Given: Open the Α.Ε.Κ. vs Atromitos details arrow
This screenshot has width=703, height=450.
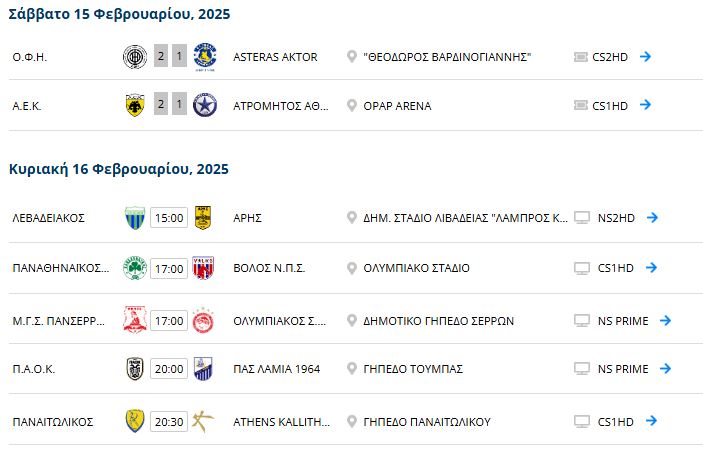Looking at the screenshot, I should 645,105.
